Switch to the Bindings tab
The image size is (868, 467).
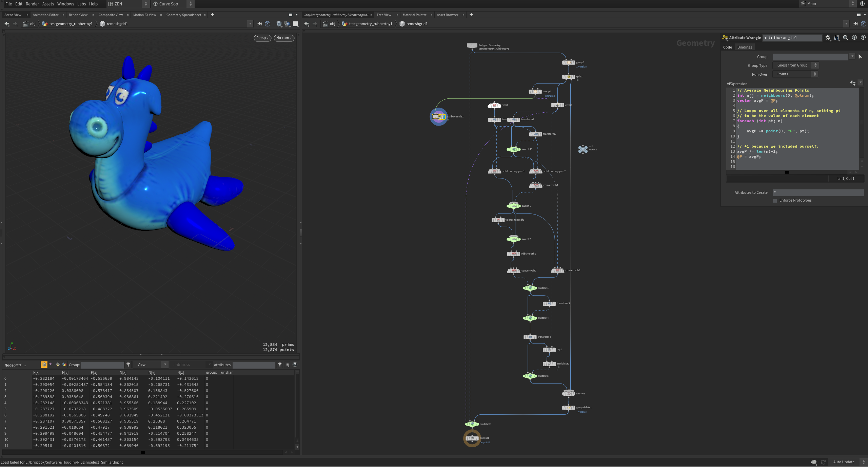coord(744,47)
